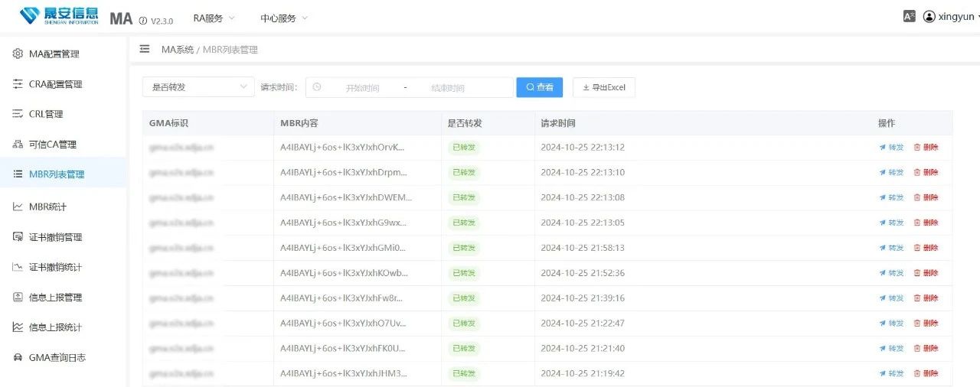Image resolution: width=980 pixels, height=387 pixels.
Task: Open the 是否转发 filter dropdown
Action: 198,87
